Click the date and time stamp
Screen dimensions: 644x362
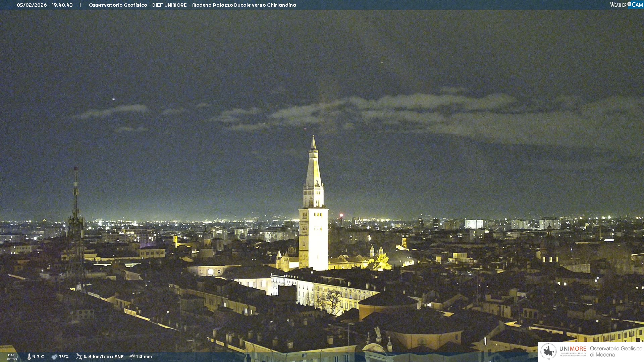click(x=45, y=5)
